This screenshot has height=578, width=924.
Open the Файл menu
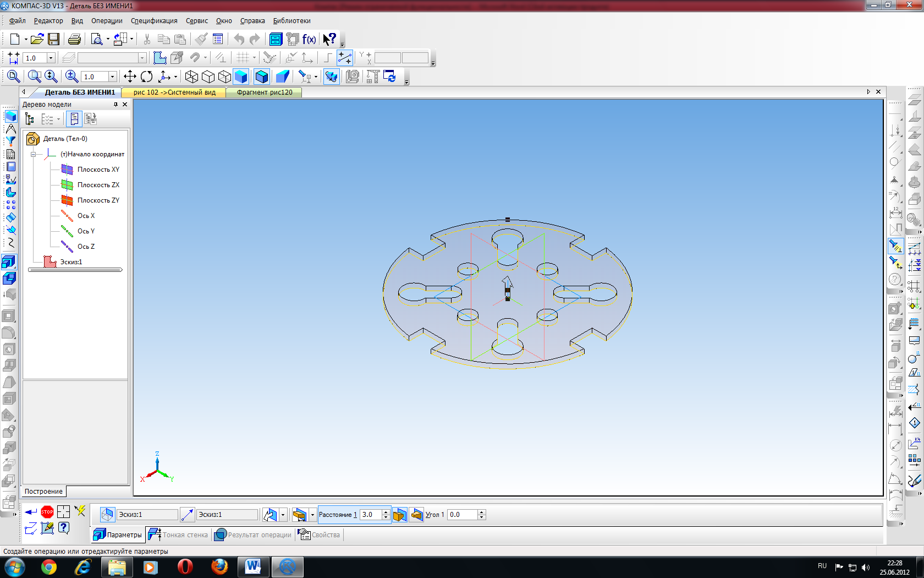[18, 21]
